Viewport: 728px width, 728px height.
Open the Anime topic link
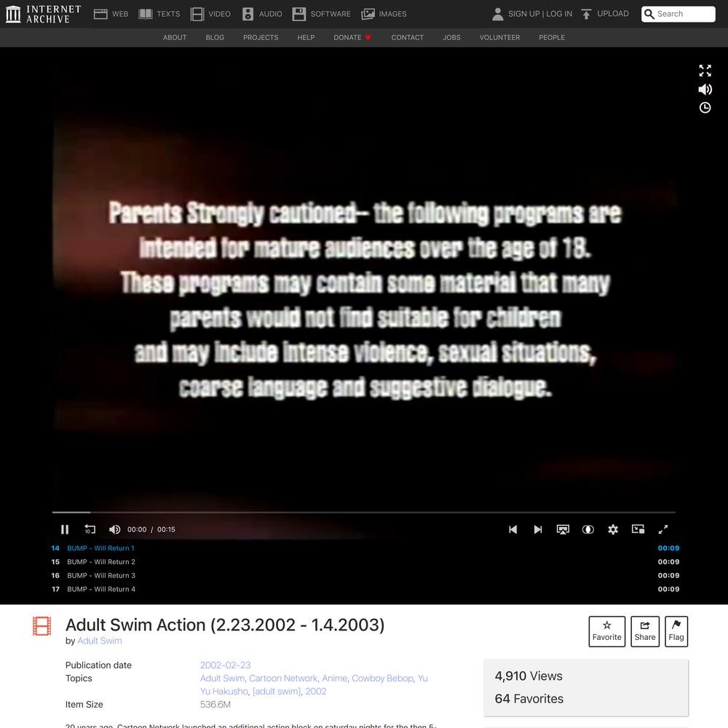coord(334,678)
